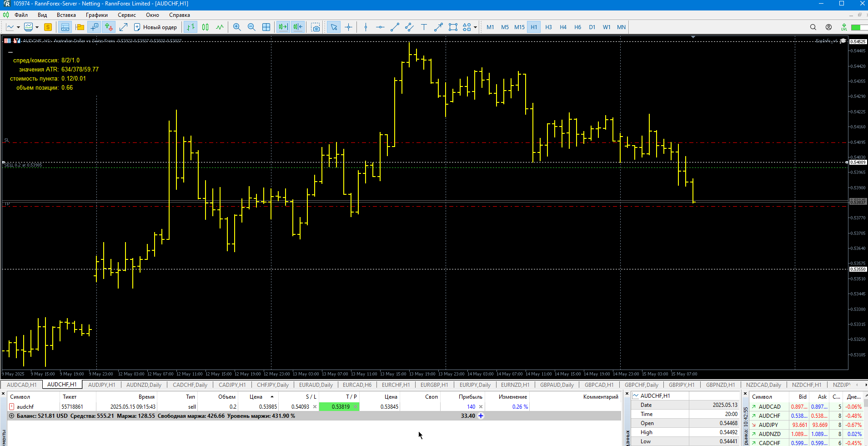The image size is (868, 446).
Task: Click the green LVL icon
Action: 844,27
